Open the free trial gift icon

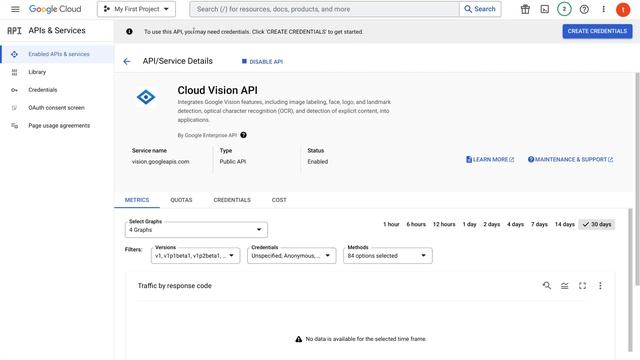point(525,9)
